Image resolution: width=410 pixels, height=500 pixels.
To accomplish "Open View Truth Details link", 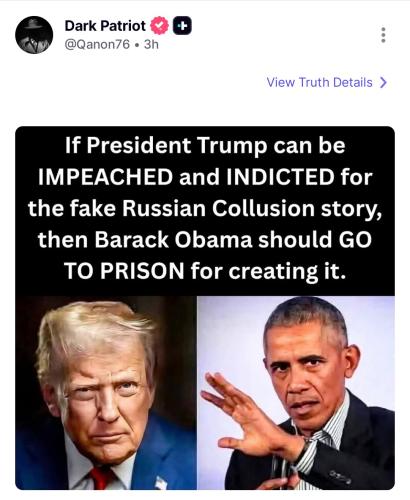I will pyautogui.click(x=327, y=82).
